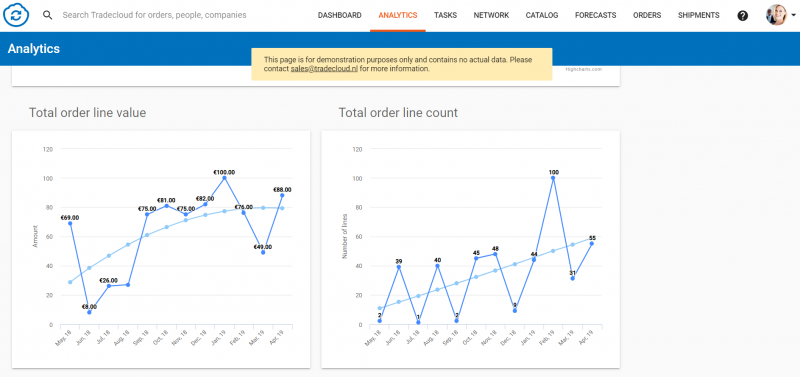Go to Orders
Viewport: 800px width, 377px height.
tap(647, 15)
